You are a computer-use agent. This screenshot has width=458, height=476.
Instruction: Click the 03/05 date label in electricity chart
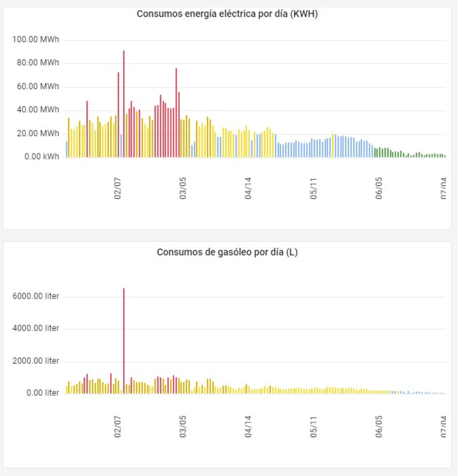point(183,188)
